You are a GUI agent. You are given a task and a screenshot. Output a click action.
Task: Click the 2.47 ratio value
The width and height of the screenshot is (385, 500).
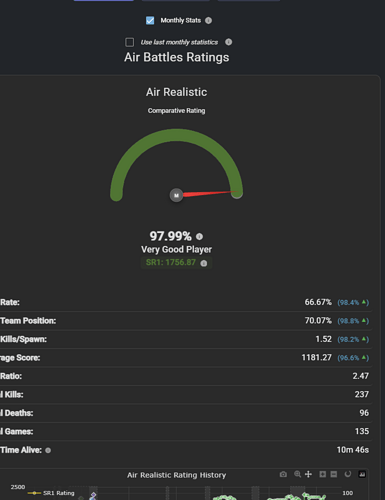pos(361,376)
